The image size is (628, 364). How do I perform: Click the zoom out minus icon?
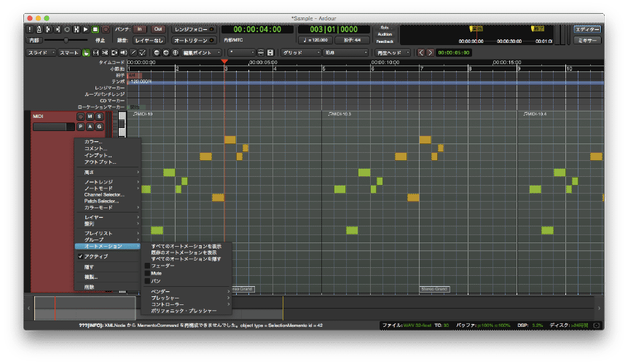click(157, 53)
